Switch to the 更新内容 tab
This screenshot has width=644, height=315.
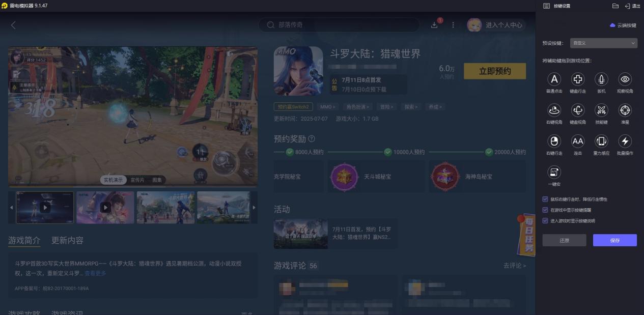[x=67, y=240]
